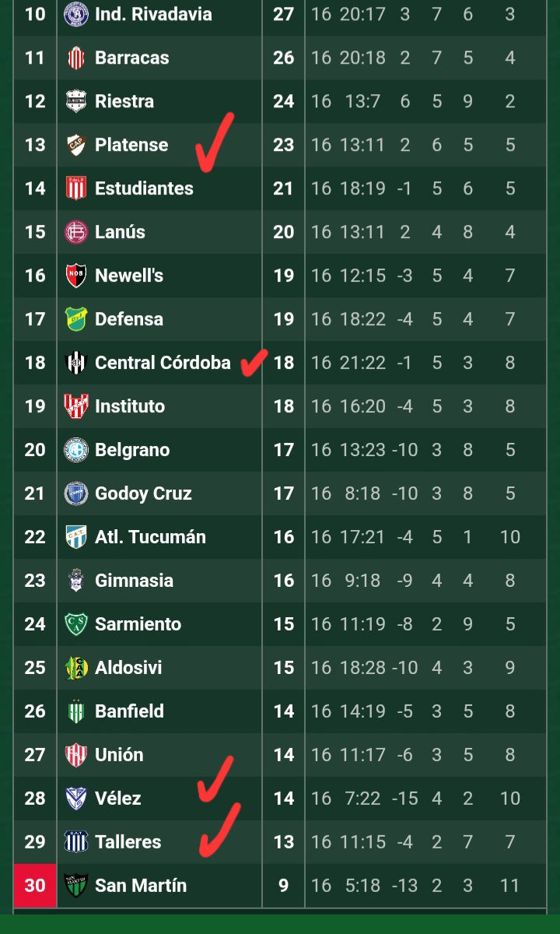Viewport: 560px width, 934px height.
Task: Go to the Godoy Cruz team page
Action: coord(143,493)
